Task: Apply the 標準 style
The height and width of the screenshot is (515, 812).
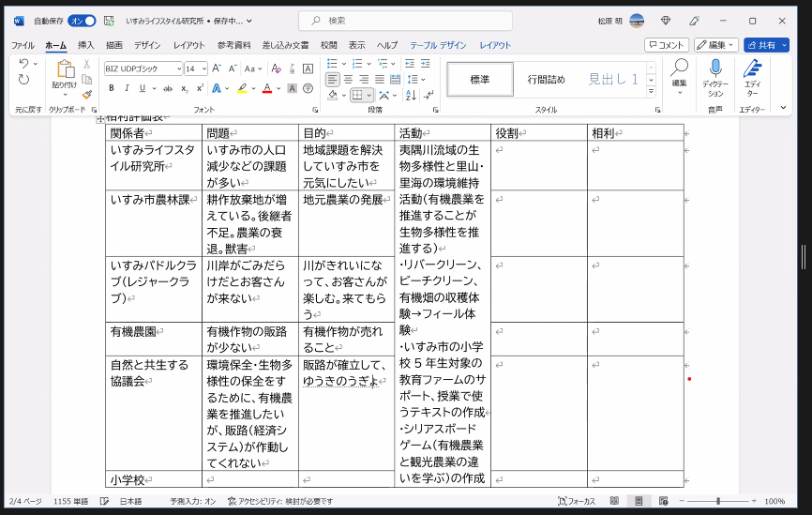Action: point(479,80)
